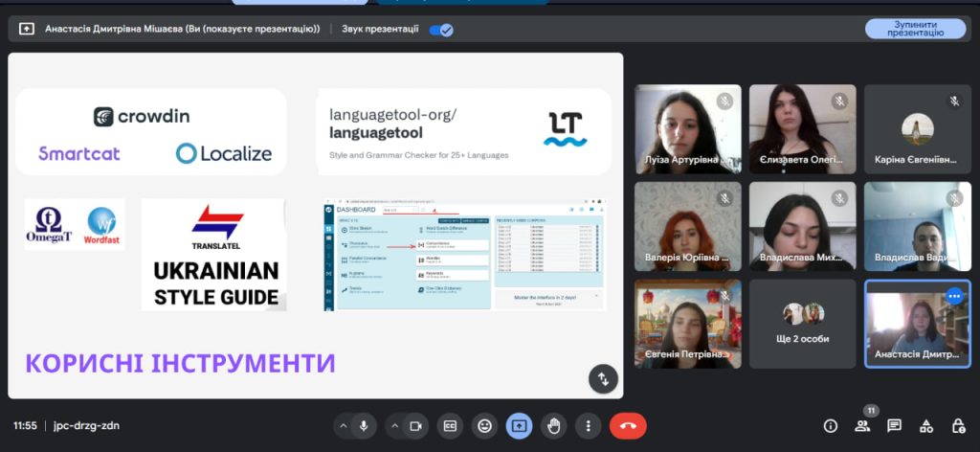980x452 pixels.
Task: Open the activities icon
Action: [x=925, y=426]
